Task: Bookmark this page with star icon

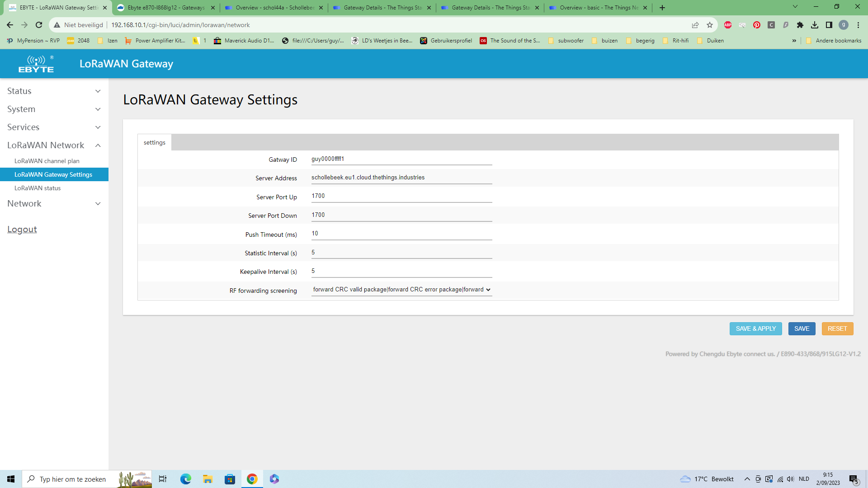Action: click(710, 25)
